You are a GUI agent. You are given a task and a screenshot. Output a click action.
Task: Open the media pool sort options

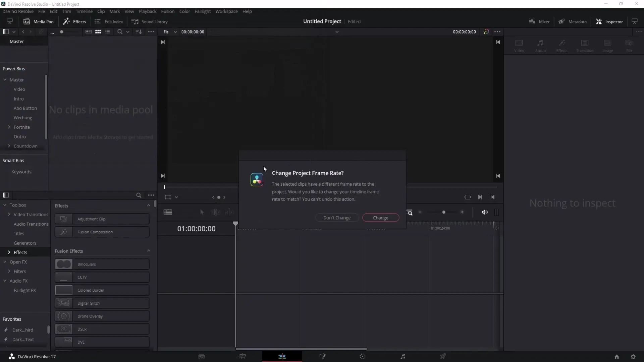(x=139, y=32)
